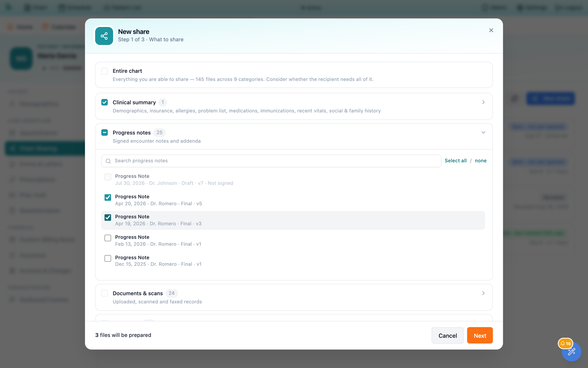Click the Clinical summary title

pyautogui.click(x=134, y=102)
